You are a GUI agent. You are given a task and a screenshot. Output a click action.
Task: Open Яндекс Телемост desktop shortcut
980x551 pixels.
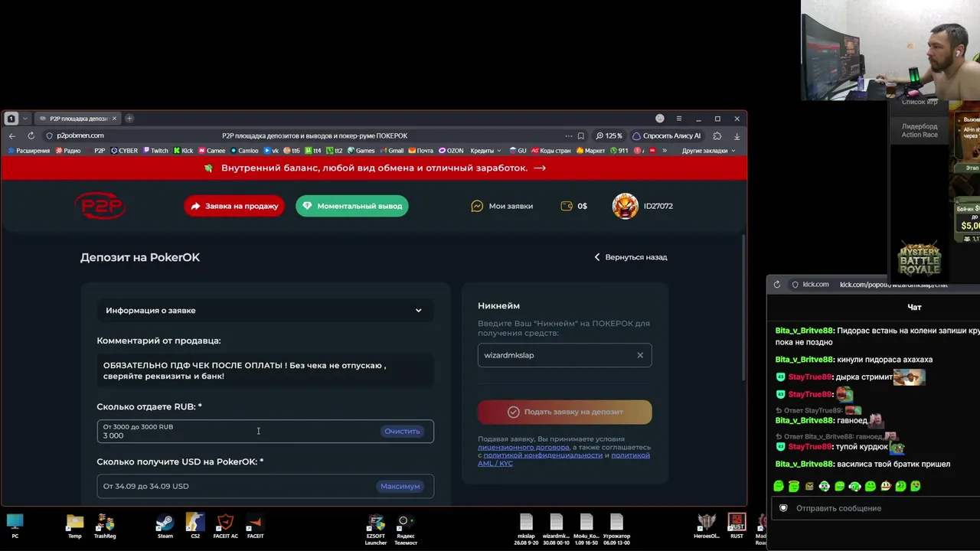[x=406, y=529]
